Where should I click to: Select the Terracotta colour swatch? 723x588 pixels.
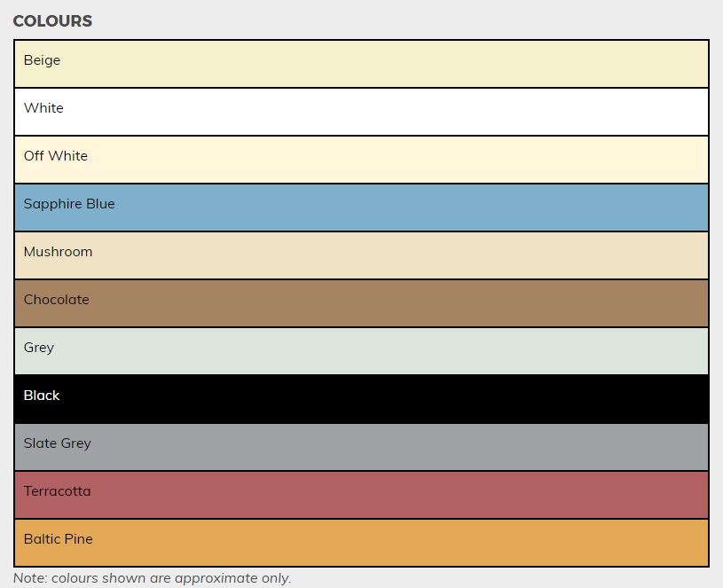(x=361, y=495)
